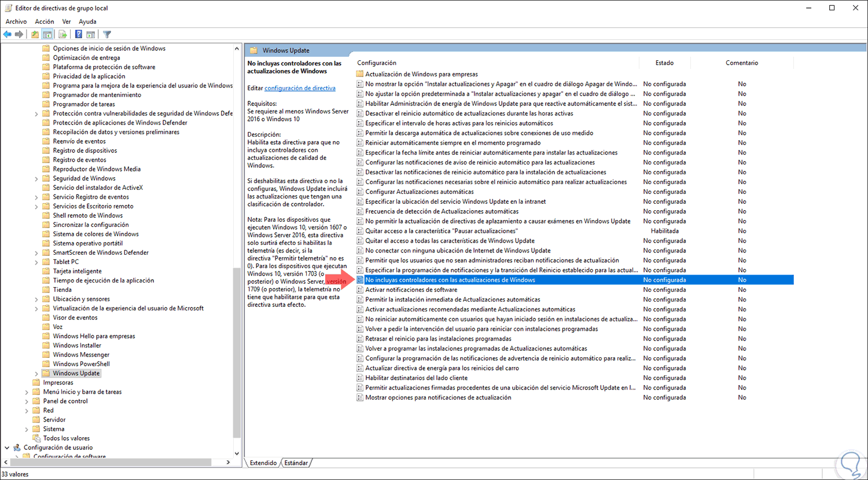Viewport: 868px width, 480px height.
Task: Expand the SmartScreen de Windows Defender node
Action: 36,252
